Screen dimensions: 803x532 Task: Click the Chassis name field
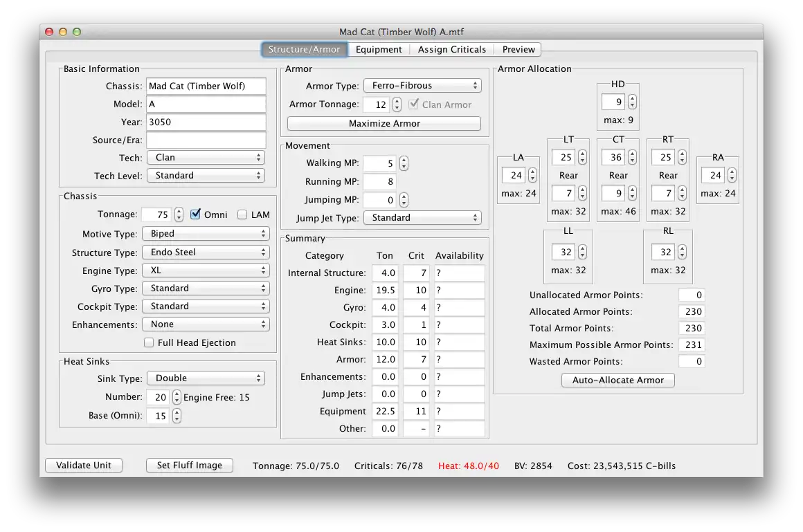[206, 86]
